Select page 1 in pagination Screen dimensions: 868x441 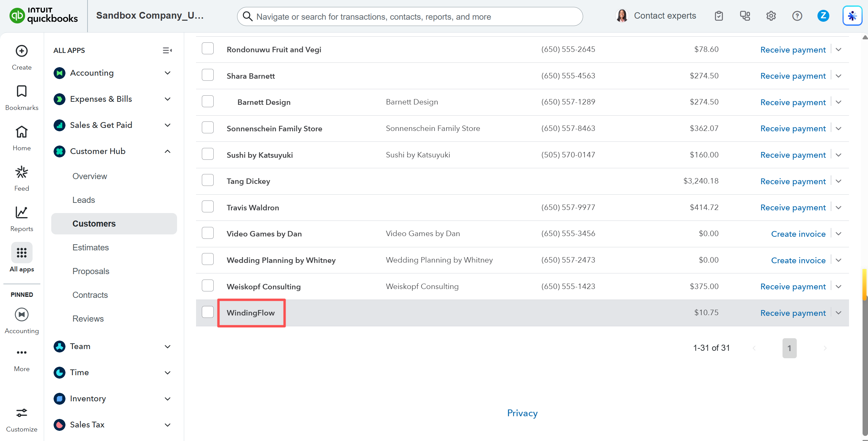(789, 348)
